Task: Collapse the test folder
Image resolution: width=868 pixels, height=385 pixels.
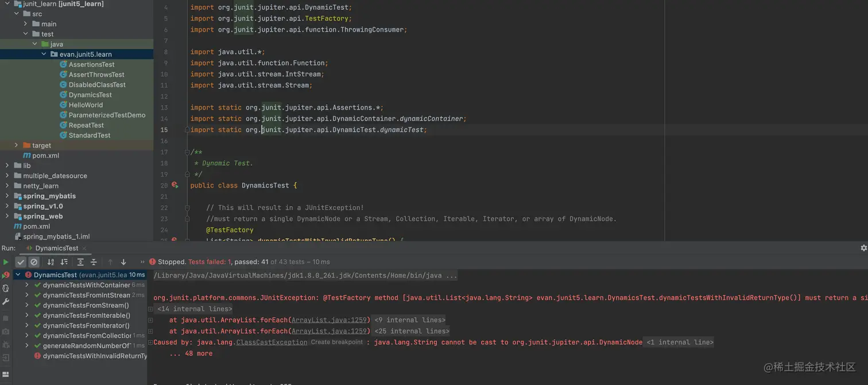Action: pos(26,34)
